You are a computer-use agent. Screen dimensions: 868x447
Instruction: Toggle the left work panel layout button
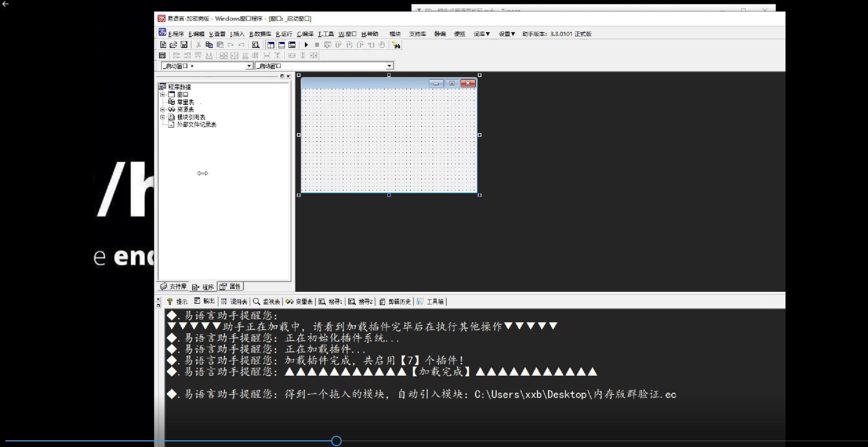tap(271, 45)
